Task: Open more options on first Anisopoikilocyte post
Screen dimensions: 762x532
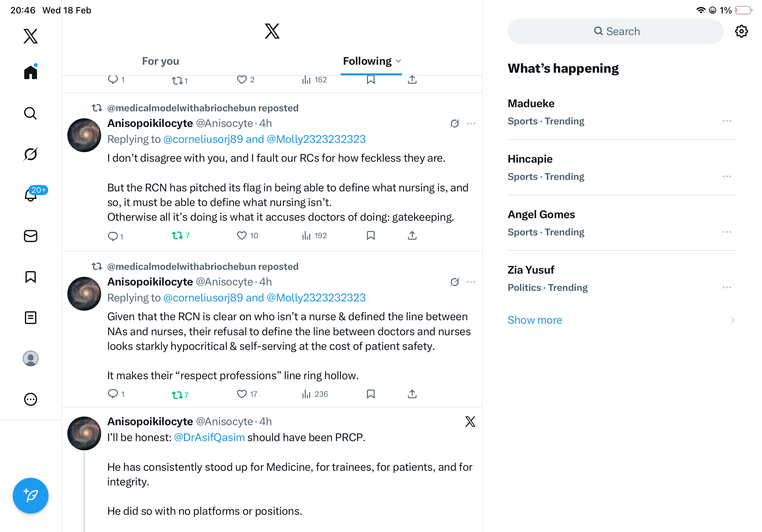Action: (471, 123)
